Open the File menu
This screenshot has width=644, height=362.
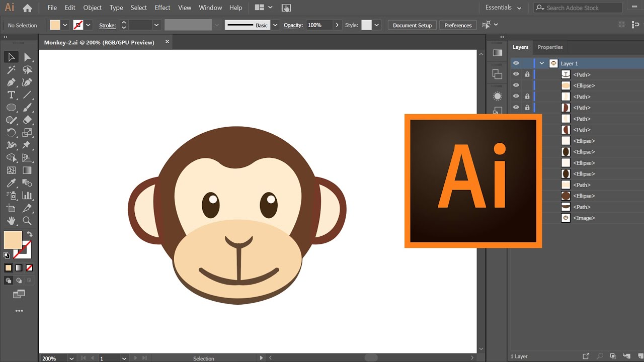pyautogui.click(x=52, y=8)
